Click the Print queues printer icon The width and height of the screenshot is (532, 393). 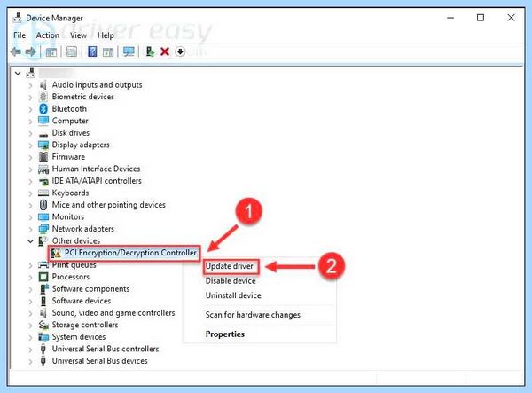click(x=43, y=265)
